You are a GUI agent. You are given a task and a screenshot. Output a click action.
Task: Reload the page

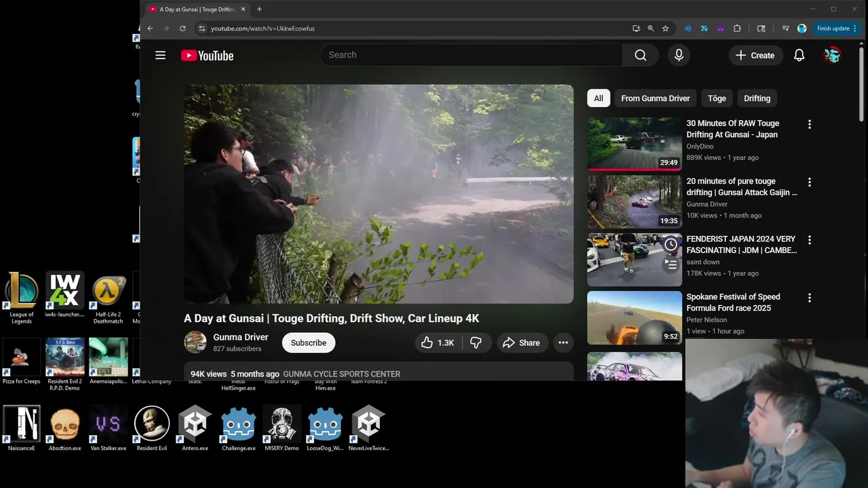182,28
